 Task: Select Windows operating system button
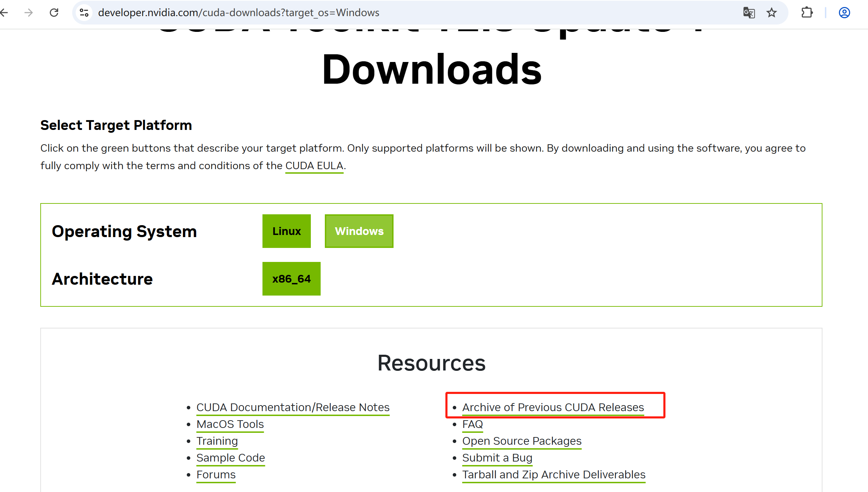[359, 231]
